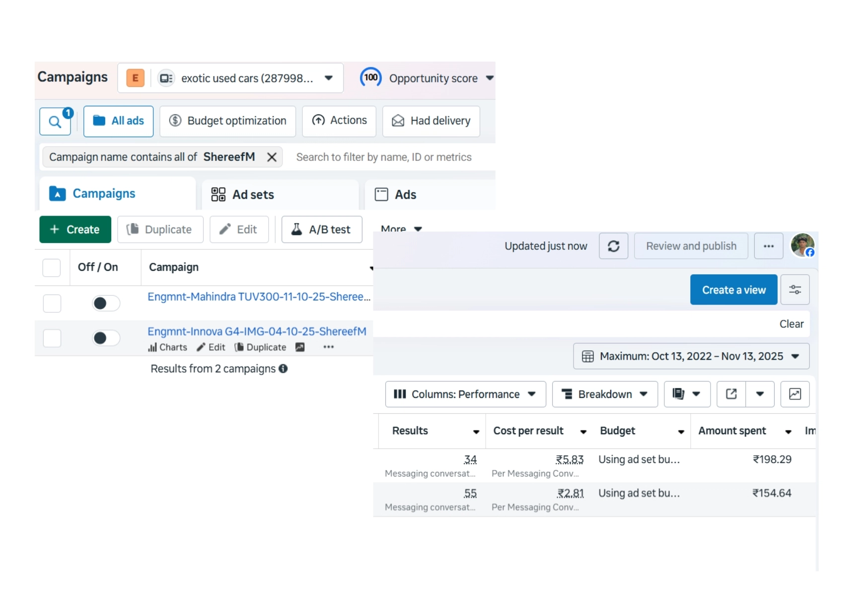The height and width of the screenshot is (616, 868).
Task: Click the user profile avatar
Action: tap(802, 245)
